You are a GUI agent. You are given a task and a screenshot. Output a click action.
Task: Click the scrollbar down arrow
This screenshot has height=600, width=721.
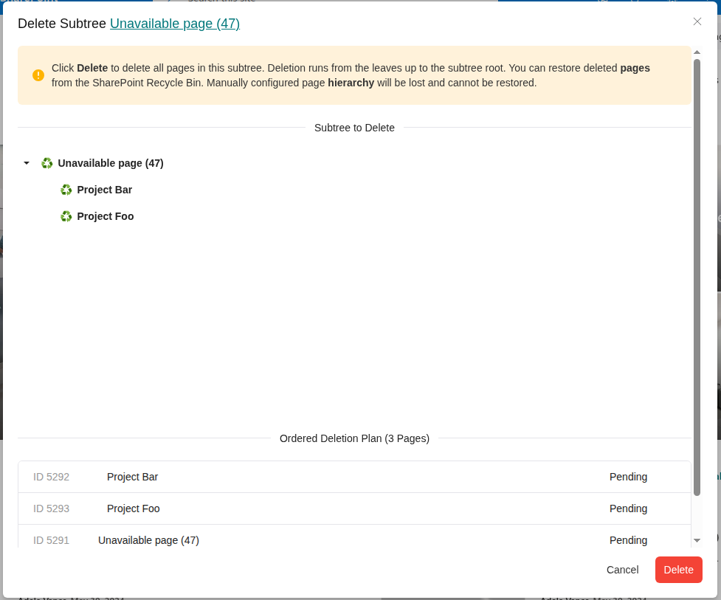point(697,540)
